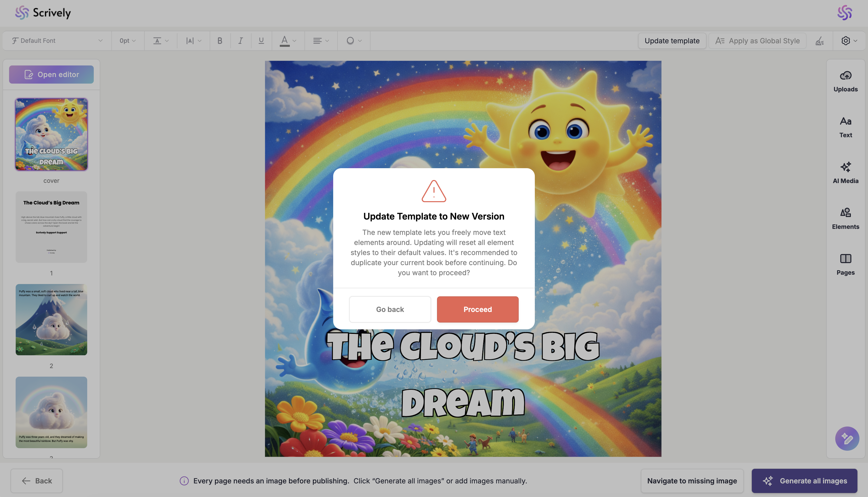This screenshot has height=497, width=868.
Task: Expand the settings gear dropdown
Action: (849, 41)
